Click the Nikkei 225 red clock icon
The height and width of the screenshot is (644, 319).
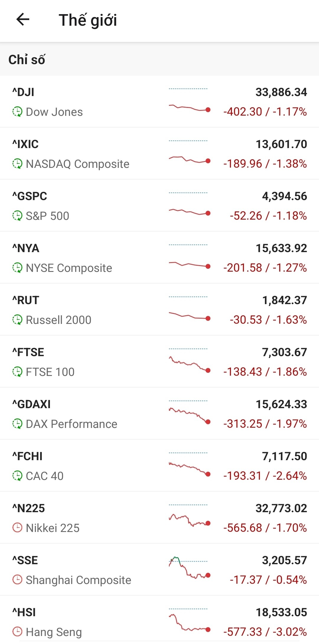(17, 528)
